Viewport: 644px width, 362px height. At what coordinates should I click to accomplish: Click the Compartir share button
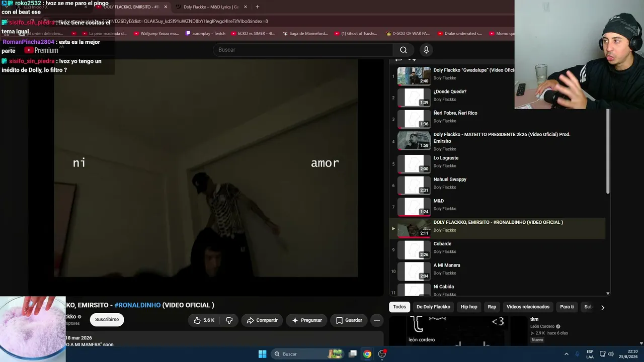262,320
